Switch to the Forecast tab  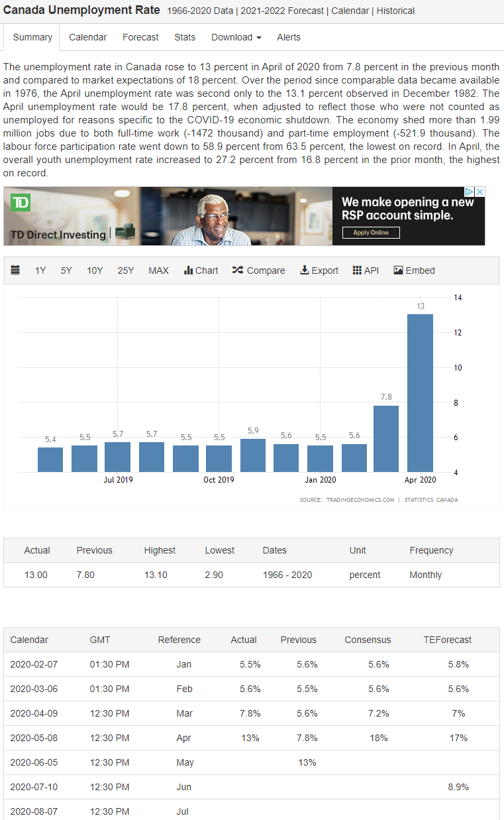140,37
